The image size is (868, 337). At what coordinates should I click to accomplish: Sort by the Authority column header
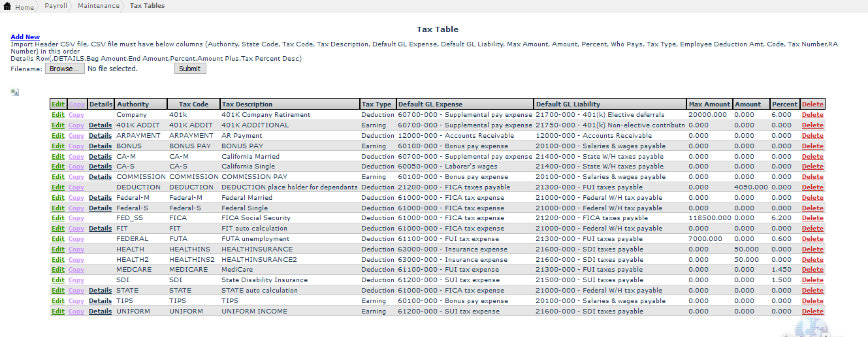133,104
